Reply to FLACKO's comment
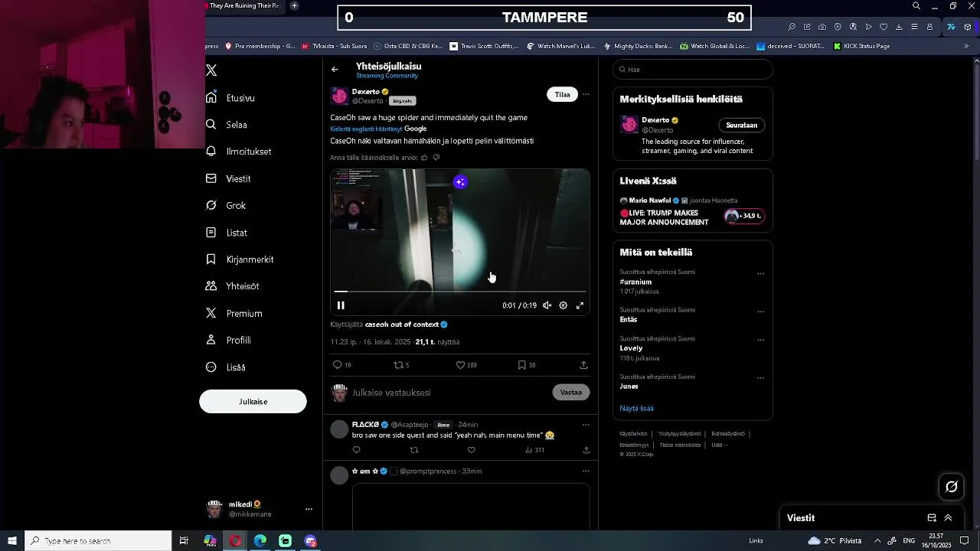This screenshot has width=980, height=551. pos(356,450)
